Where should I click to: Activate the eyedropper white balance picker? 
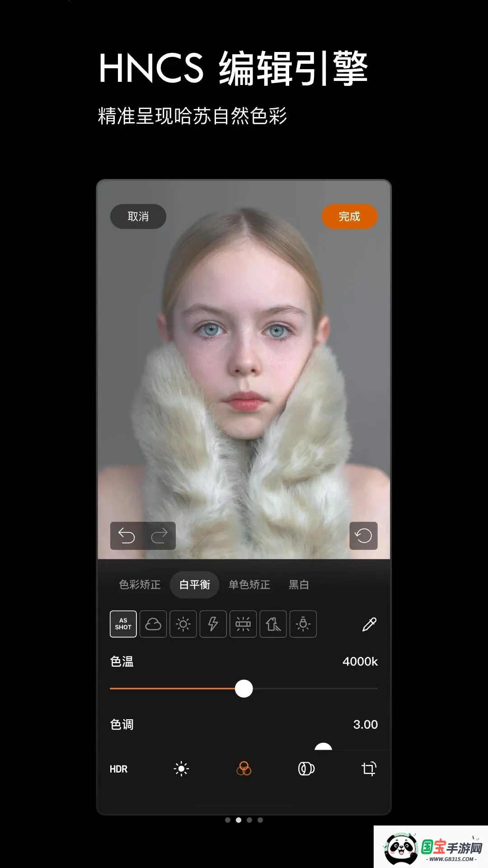point(369,624)
